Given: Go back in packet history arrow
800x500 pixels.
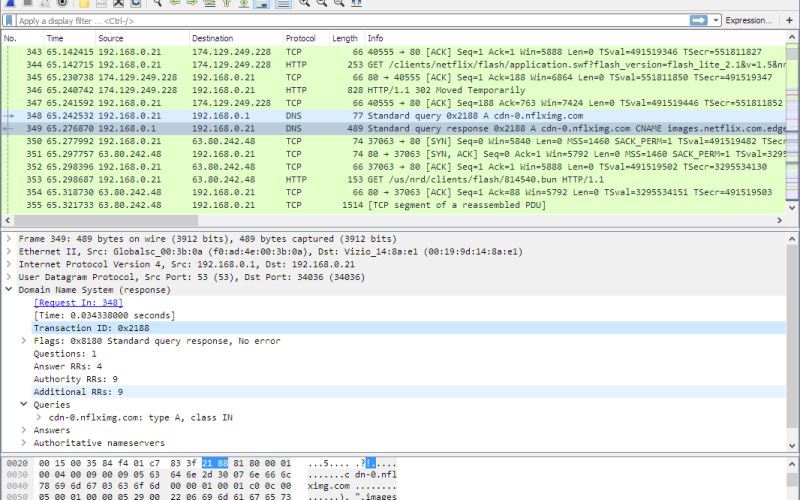Looking at the screenshot, I should point(174,3).
